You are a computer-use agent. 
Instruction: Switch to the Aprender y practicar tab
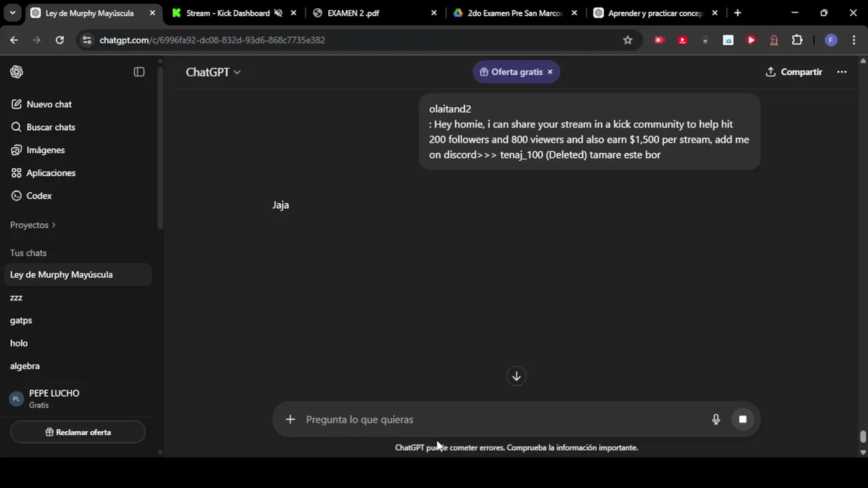(654, 13)
